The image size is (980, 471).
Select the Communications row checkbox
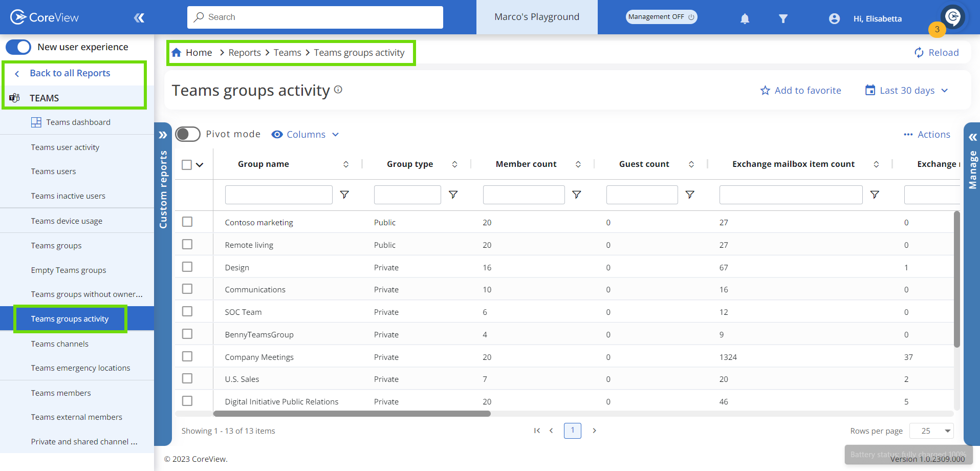tap(187, 289)
